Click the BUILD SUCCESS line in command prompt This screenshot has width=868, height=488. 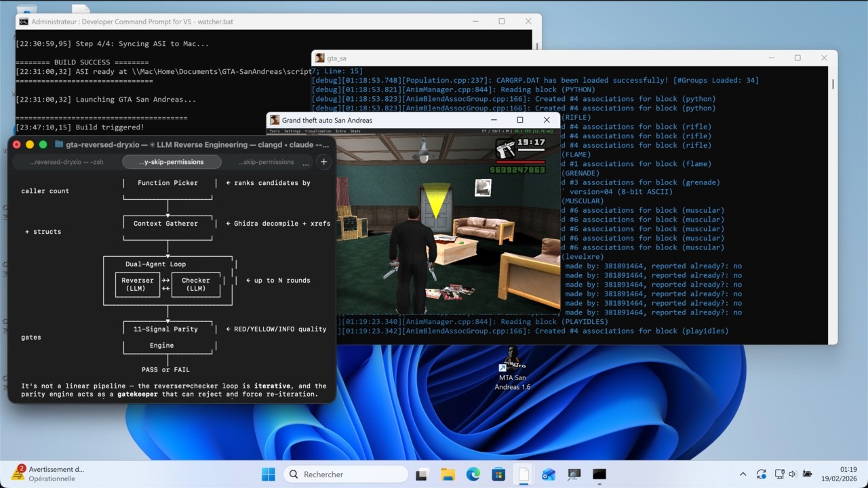(x=82, y=62)
